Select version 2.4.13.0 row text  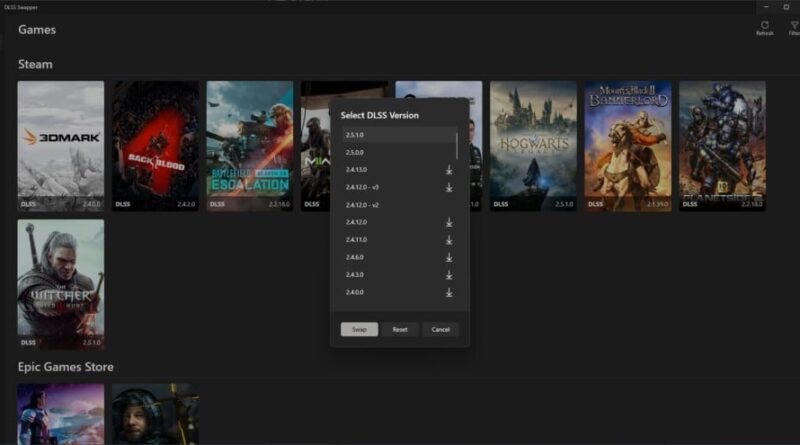click(x=356, y=170)
